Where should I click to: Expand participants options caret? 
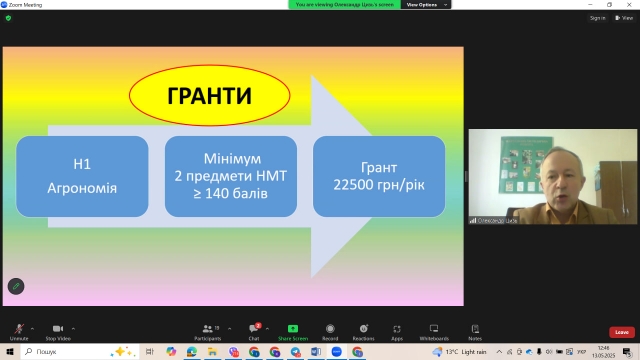[229, 329]
